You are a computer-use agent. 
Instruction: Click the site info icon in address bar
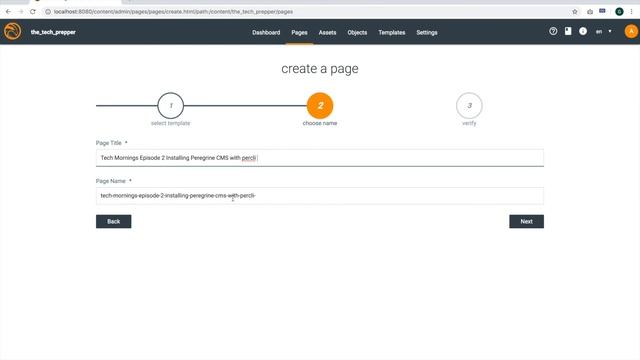coord(48,11)
